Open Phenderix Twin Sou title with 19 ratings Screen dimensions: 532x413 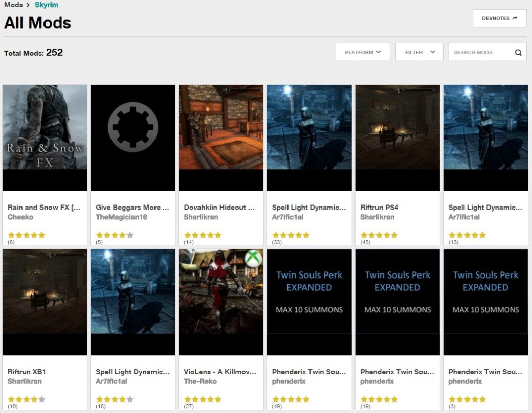(397, 372)
